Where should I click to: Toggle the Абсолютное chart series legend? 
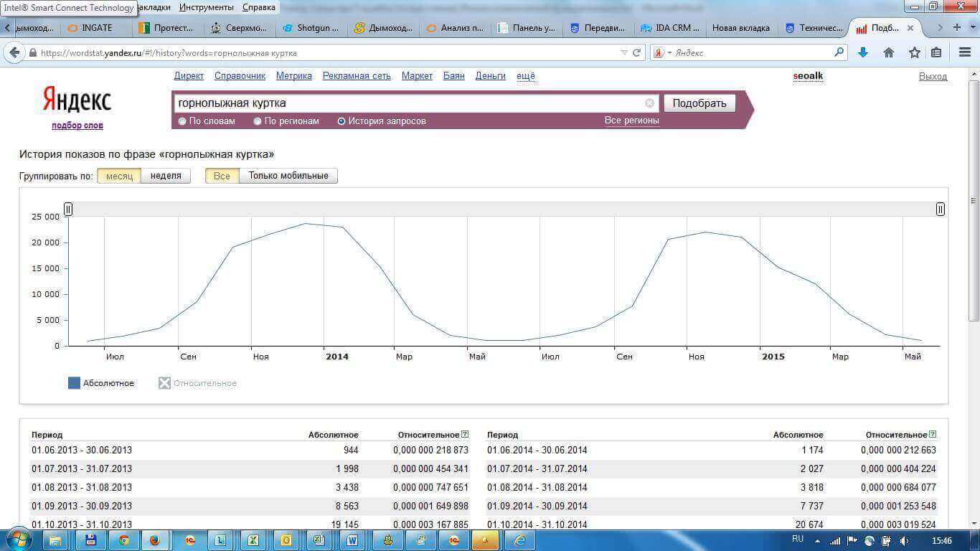(101, 383)
